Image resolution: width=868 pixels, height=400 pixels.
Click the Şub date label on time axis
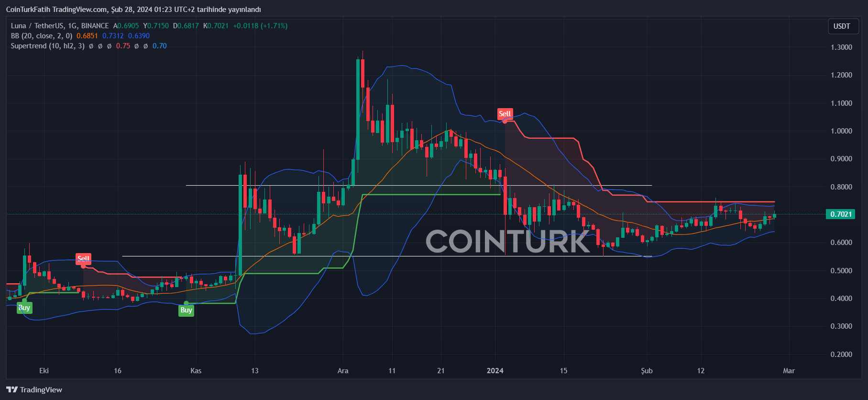647,371
